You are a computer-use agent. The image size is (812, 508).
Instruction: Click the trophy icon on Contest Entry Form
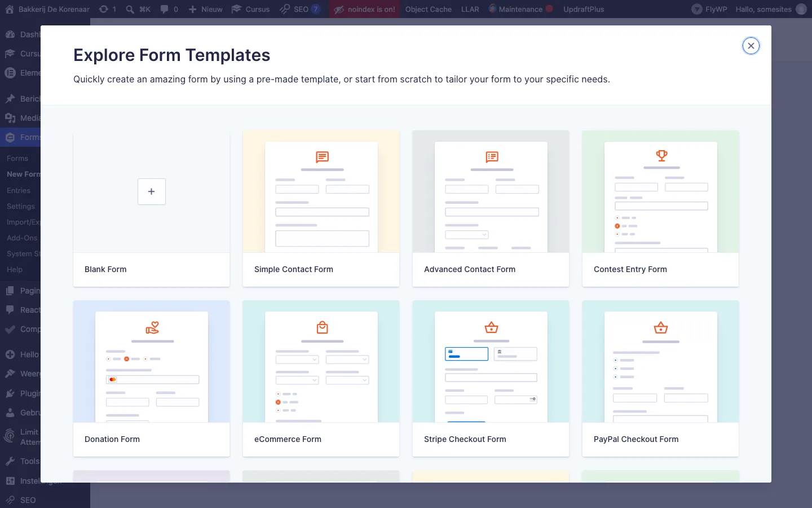tap(661, 155)
